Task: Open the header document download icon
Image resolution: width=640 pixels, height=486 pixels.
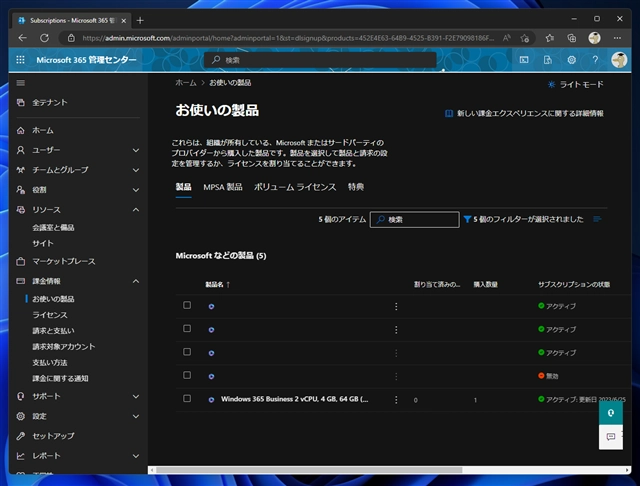Action: (548, 60)
